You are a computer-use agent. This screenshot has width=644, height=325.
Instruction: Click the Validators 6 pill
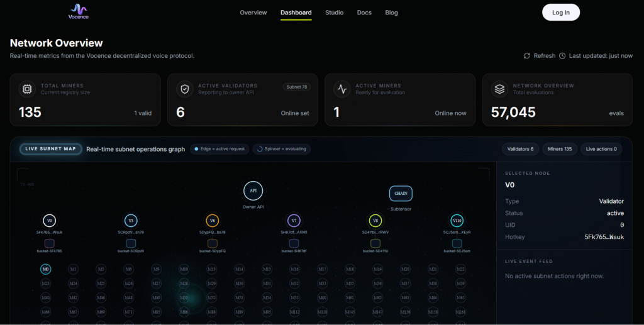click(x=520, y=149)
